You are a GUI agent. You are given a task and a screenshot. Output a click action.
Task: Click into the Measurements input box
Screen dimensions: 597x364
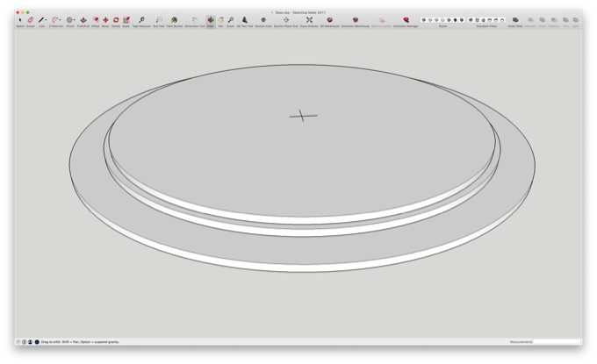point(557,342)
